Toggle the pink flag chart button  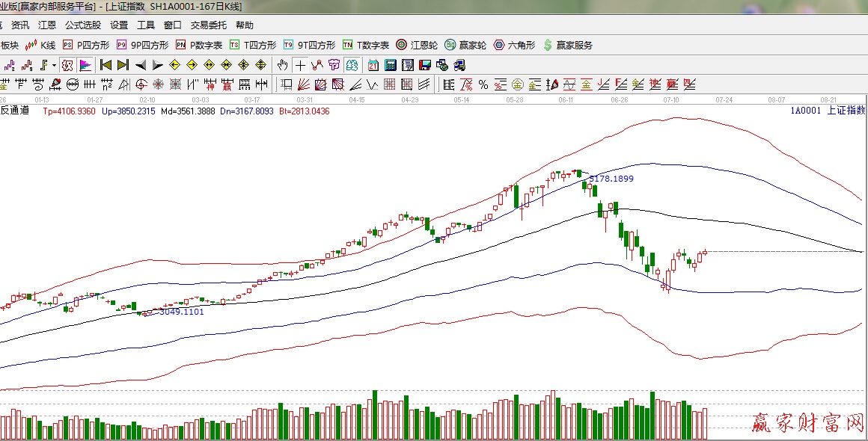85,65
